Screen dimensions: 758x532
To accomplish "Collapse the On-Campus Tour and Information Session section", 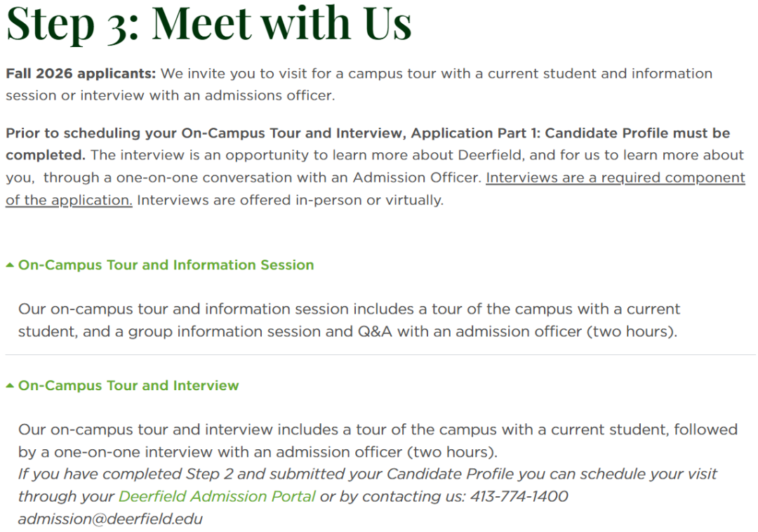I will click(x=166, y=265).
